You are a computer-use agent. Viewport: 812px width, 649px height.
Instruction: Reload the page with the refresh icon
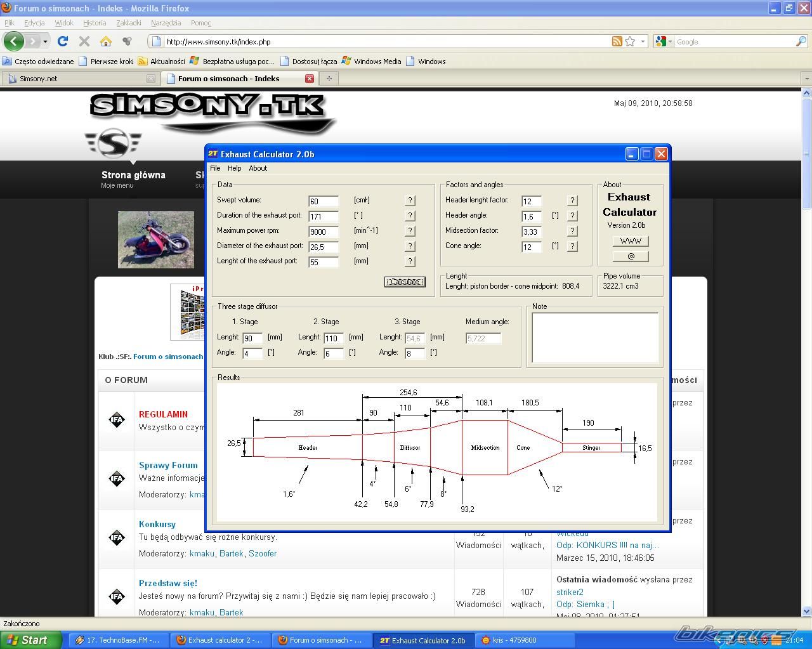[x=62, y=41]
